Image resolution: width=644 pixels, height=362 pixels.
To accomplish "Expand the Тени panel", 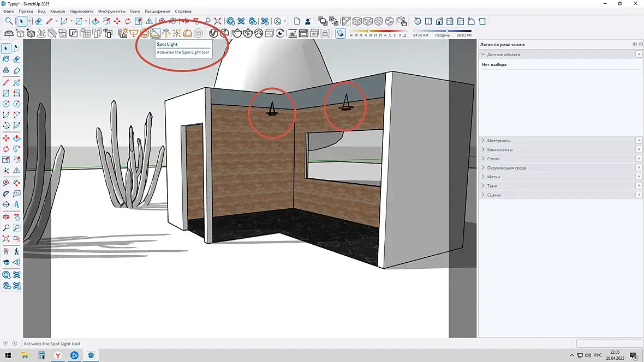I will point(483,185).
